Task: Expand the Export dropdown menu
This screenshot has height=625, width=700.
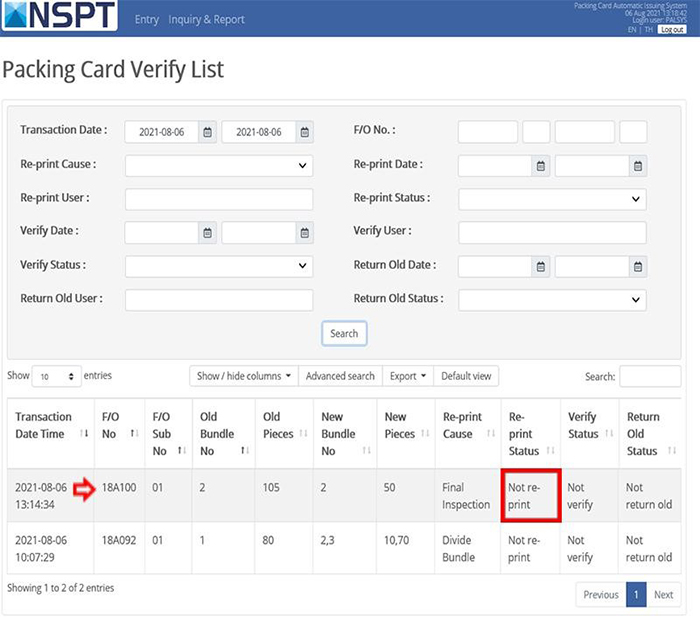Action: coord(407,376)
